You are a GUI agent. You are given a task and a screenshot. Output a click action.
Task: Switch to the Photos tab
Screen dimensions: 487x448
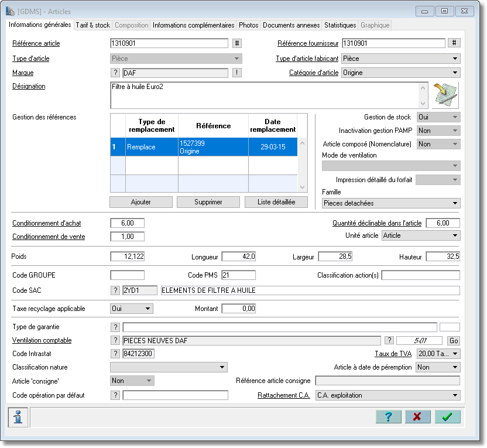point(248,25)
